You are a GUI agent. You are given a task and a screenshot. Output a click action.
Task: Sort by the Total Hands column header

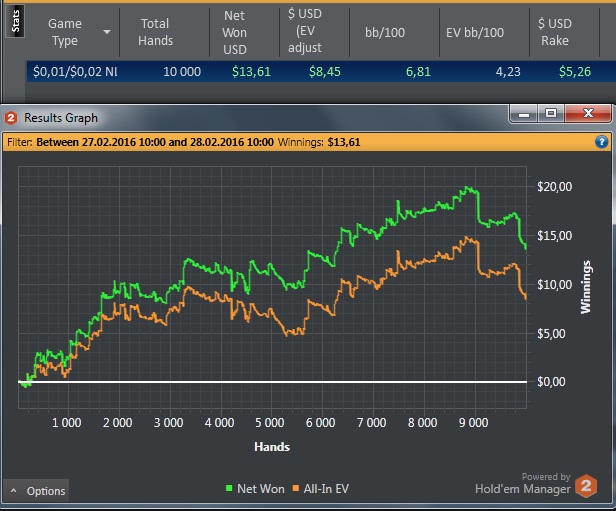point(156,32)
